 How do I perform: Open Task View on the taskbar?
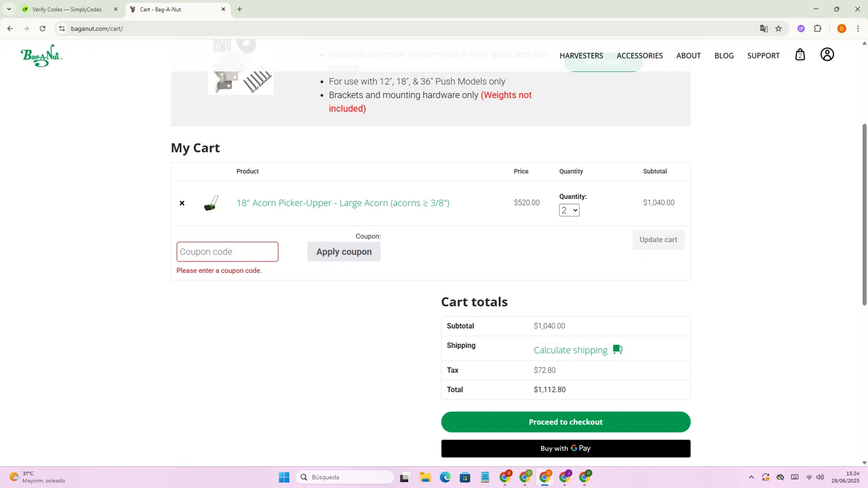pos(404,477)
